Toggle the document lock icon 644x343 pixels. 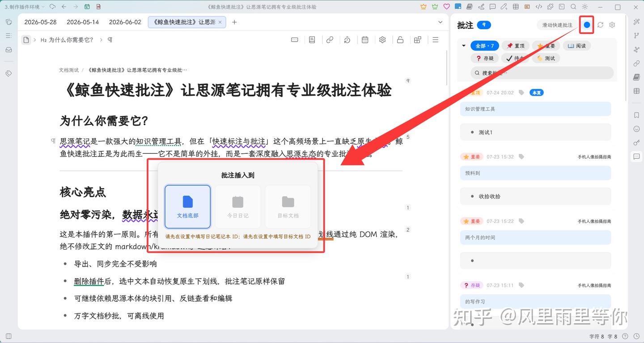tap(400, 40)
